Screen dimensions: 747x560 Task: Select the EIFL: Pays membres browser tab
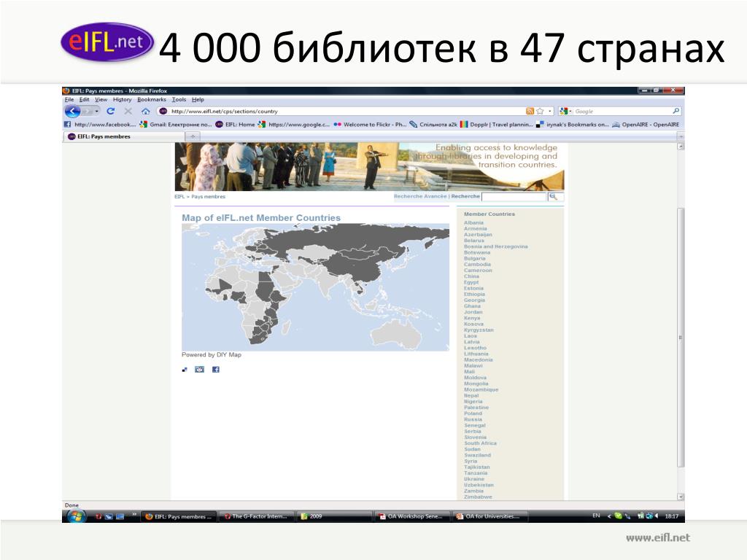(124, 136)
